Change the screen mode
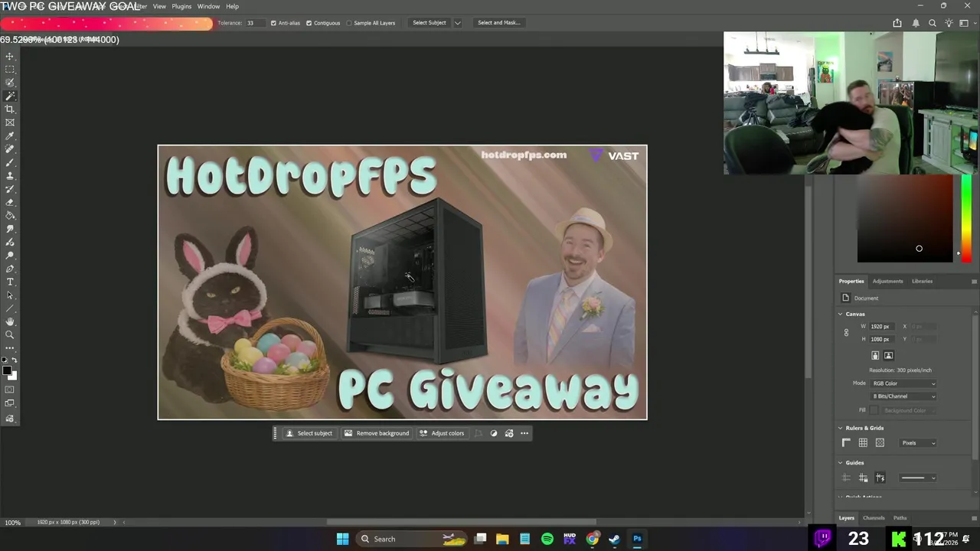 tap(10, 403)
